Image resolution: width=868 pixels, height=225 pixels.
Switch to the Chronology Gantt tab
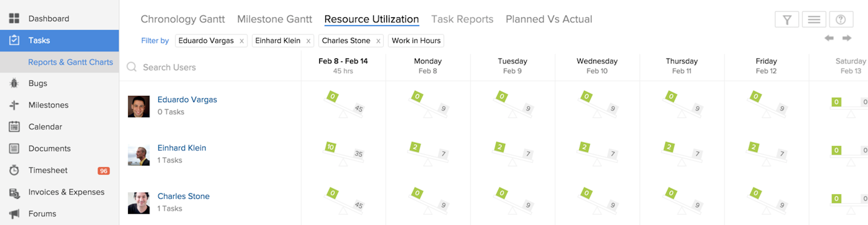coord(183,19)
